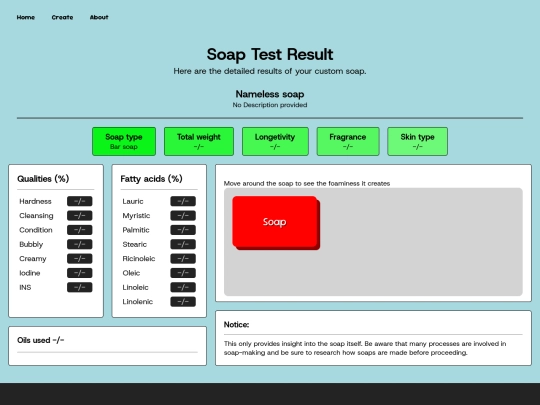This screenshot has width=540, height=405.
Task: Click the Fatty acids (%) heading
Action: (152, 179)
